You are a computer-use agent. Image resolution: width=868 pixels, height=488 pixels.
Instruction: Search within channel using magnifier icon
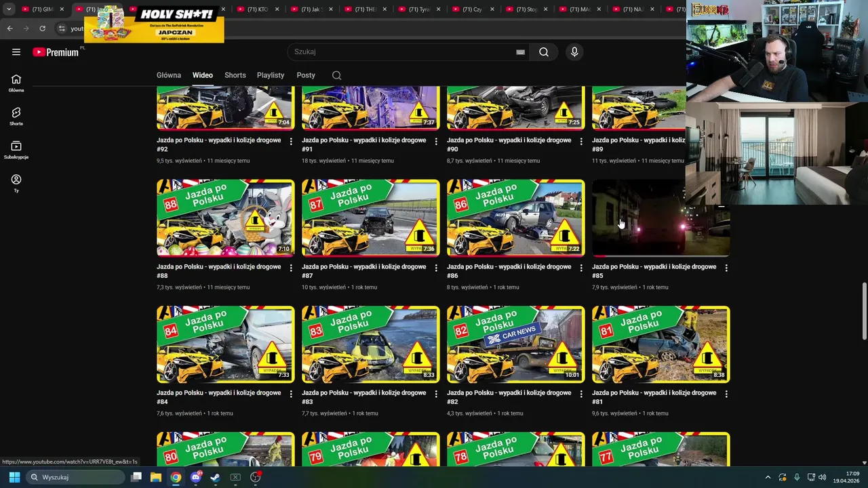(336, 75)
